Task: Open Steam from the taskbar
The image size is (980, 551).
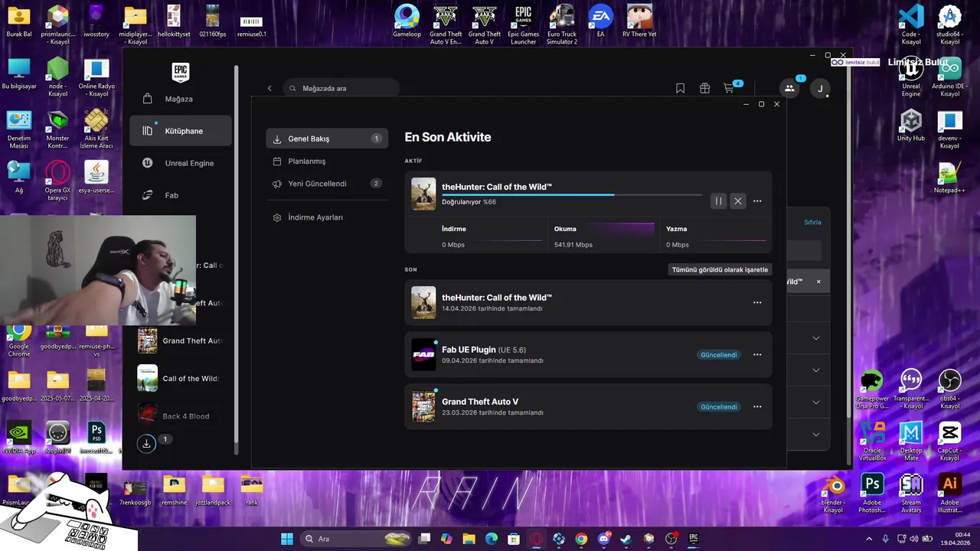Action: click(x=626, y=539)
